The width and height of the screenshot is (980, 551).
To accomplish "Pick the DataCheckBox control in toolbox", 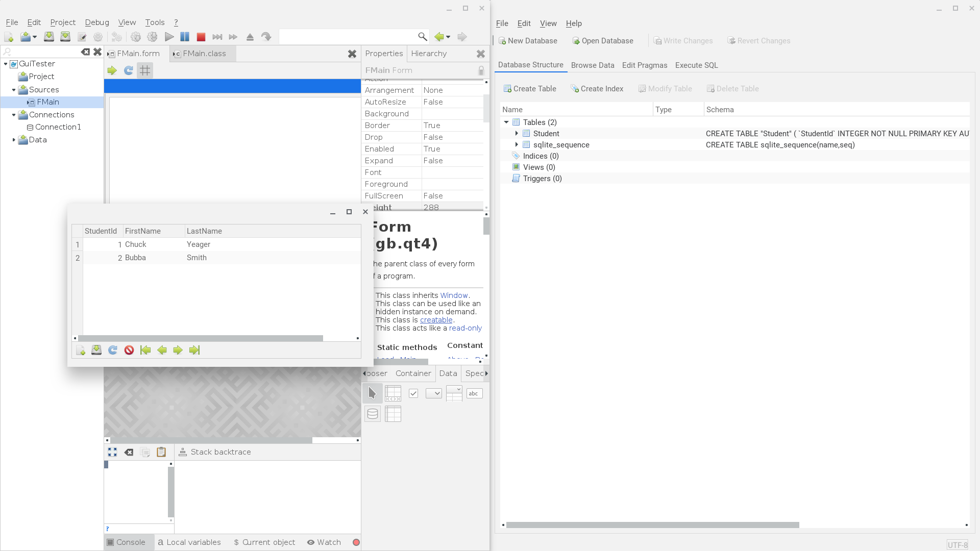I will [x=413, y=393].
